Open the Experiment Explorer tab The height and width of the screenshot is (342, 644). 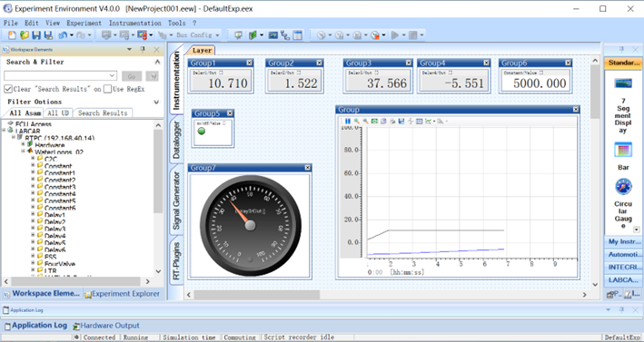pos(122,294)
